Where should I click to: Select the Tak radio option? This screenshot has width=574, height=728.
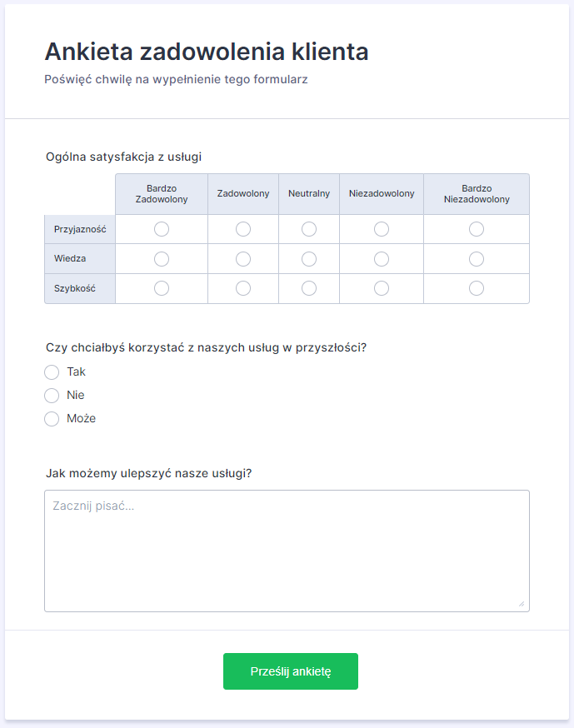52,372
